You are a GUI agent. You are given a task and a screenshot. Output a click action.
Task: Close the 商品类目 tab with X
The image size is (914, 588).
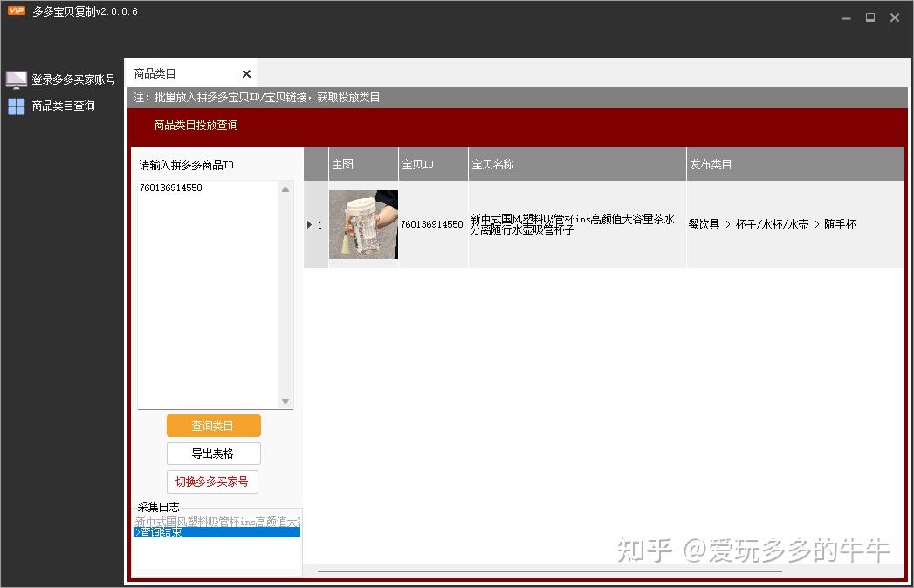[x=246, y=74]
